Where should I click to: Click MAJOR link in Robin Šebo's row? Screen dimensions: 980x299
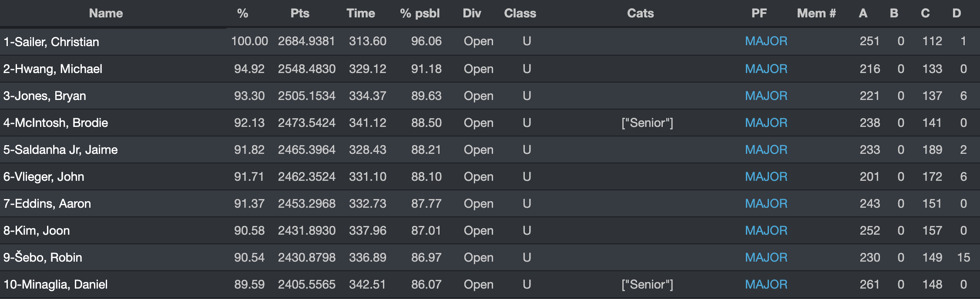[x=766, y=257]
